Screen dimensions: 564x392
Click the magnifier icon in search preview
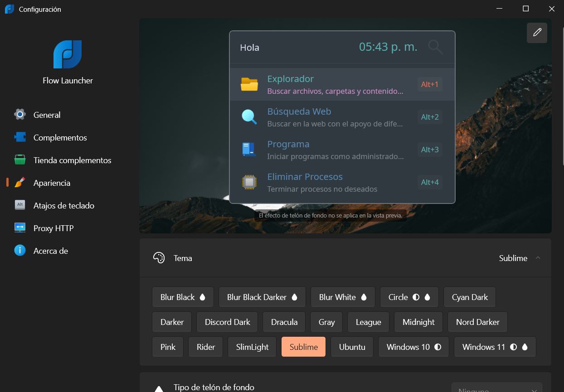tap(435, 47)
